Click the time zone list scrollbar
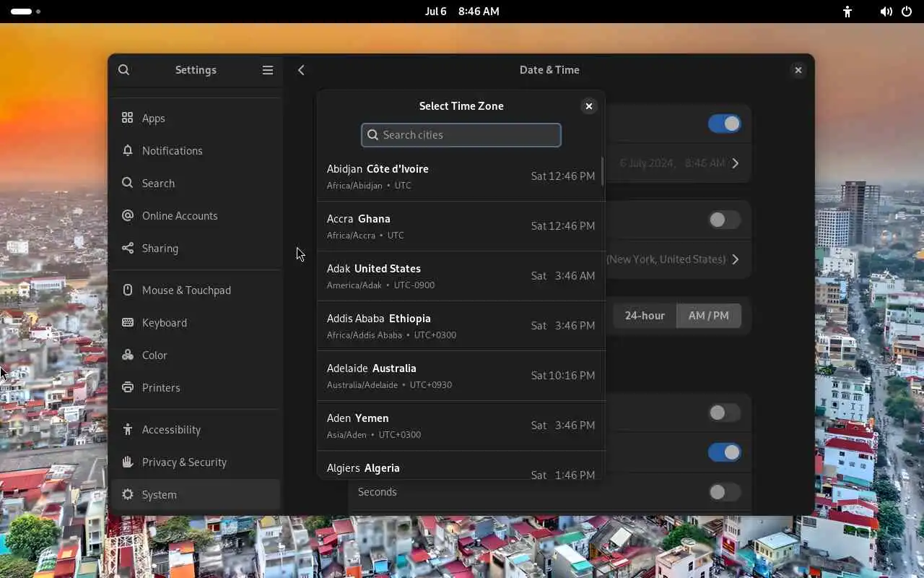Image resolution: width=924 pixels, height=578 pixels. (602, 171)
